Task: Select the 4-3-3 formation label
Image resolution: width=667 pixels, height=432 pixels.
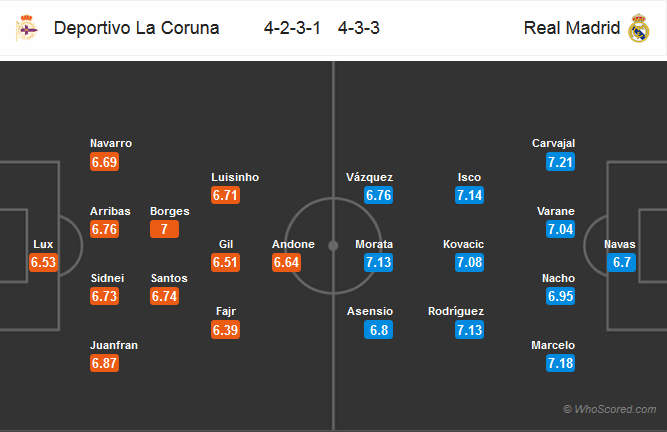Action: point(358,28)
